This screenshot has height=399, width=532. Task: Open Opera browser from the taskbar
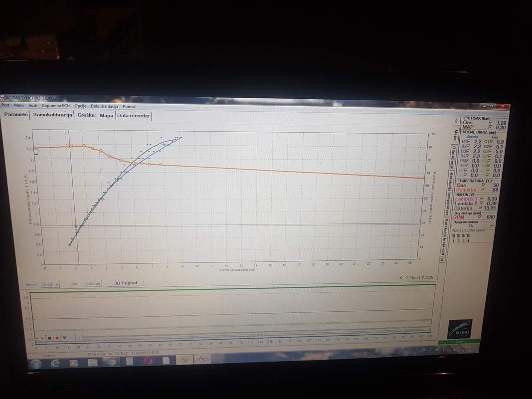coord(148,361)
